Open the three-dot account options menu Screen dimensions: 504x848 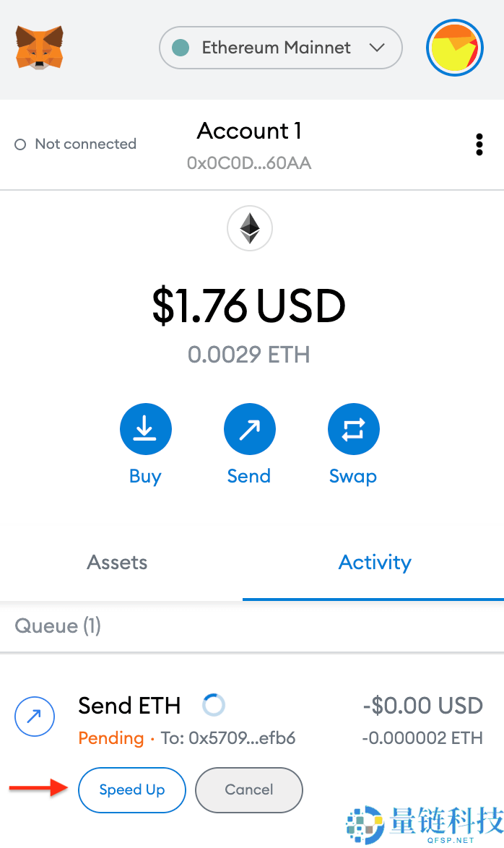(x=479, y=144)
